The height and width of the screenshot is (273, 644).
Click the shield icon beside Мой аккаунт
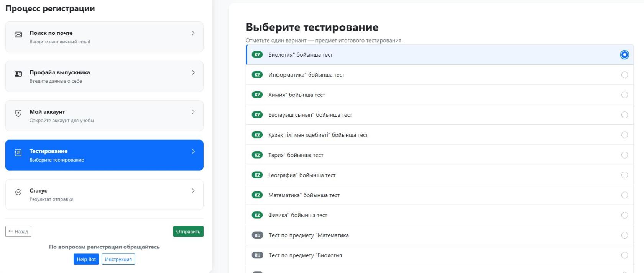click(x=18, y=113)
